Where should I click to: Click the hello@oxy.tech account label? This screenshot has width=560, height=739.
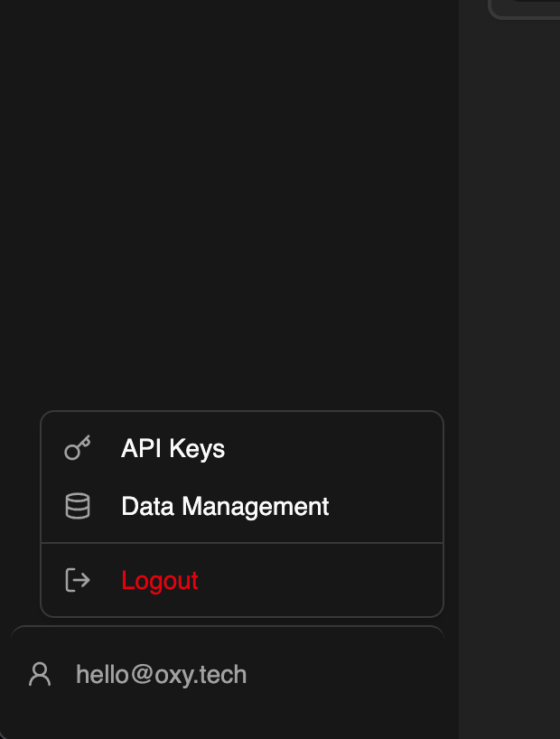point(161,675)
